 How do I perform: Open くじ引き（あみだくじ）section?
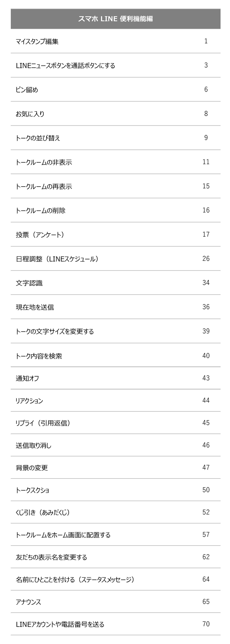coord(43,513)
